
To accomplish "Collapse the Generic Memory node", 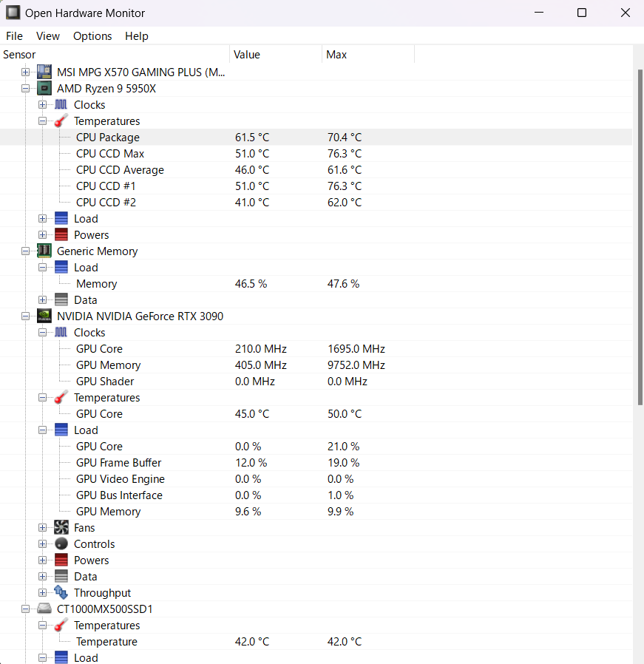I will pos(25,251).
